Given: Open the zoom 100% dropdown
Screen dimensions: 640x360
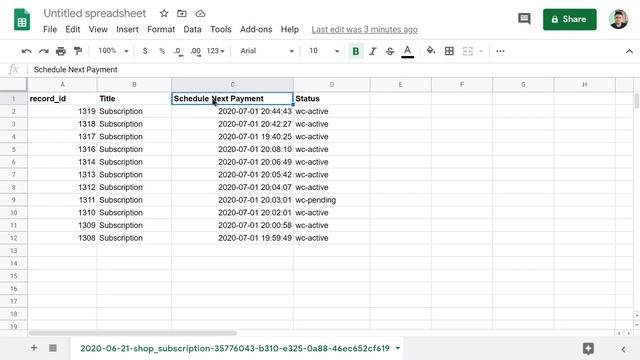Looking at the screenshot, I should tap(113, 51).
